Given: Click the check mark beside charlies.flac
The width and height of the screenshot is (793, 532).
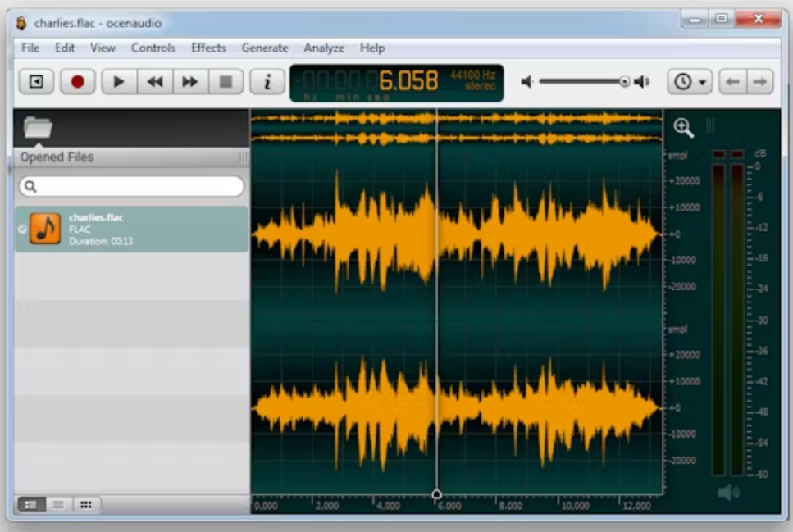Looking at the screenshot, I should coord(22,229).
